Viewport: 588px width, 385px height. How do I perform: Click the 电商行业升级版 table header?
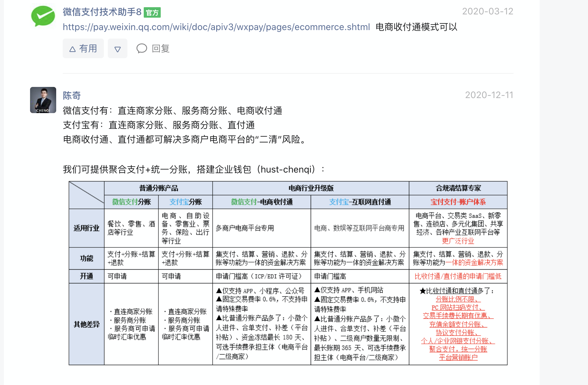pos(311,188)
